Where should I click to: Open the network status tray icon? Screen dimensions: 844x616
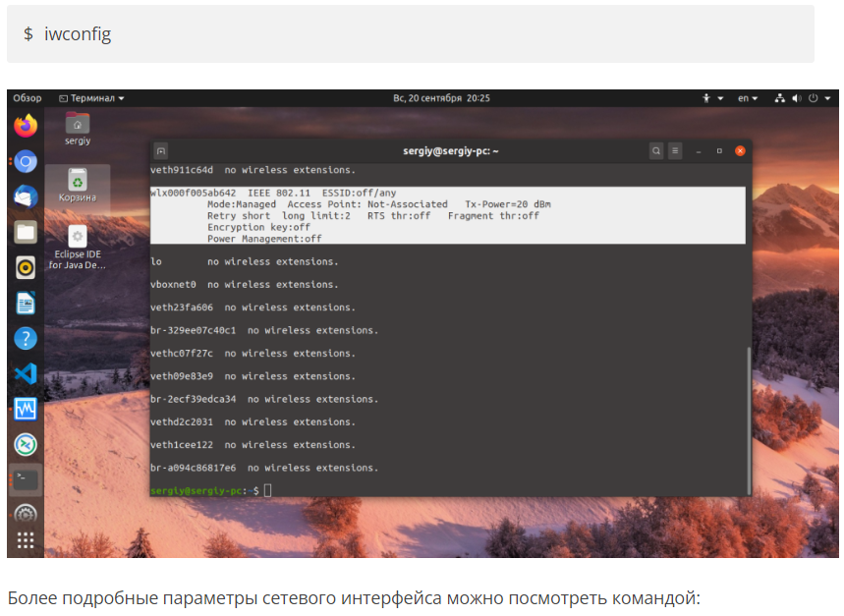click(779, 98)
